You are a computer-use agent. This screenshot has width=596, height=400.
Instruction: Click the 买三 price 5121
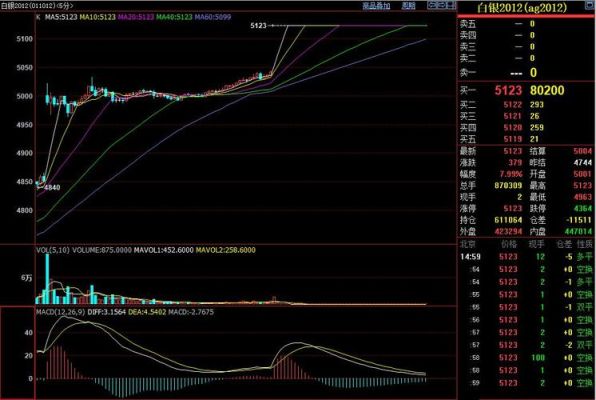512,116
